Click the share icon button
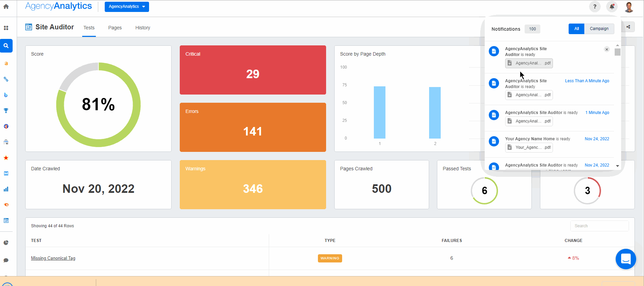The height and width of the screenshot is (286, 644). [628, 27]
